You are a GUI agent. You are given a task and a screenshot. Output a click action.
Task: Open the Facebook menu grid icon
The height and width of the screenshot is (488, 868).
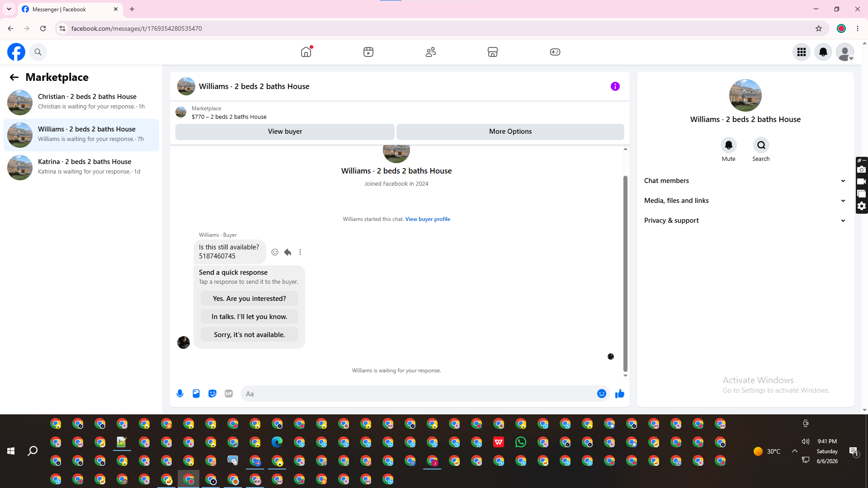point(802,52)
